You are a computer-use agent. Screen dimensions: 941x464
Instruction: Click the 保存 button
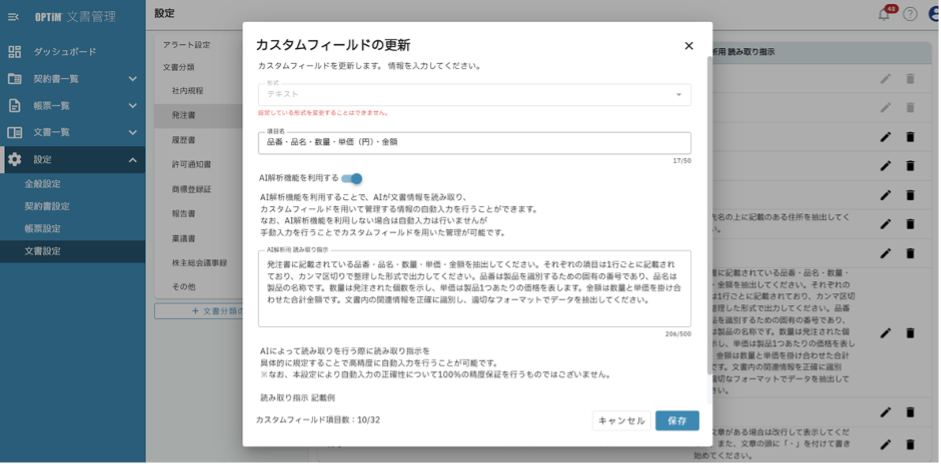click(x=677, y=421)
